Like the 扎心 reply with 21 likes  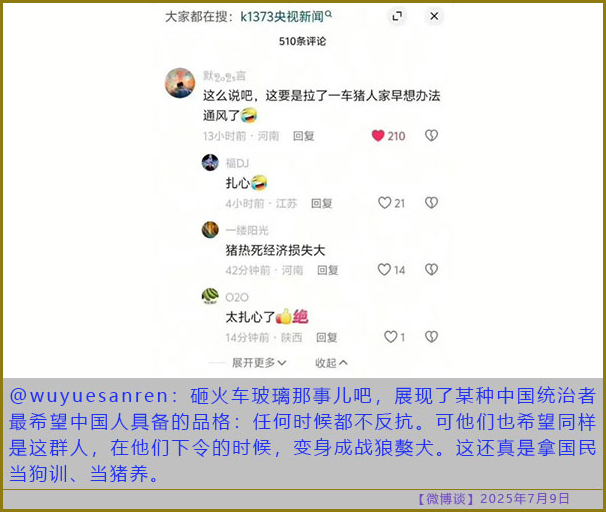(x=385, y=203)
